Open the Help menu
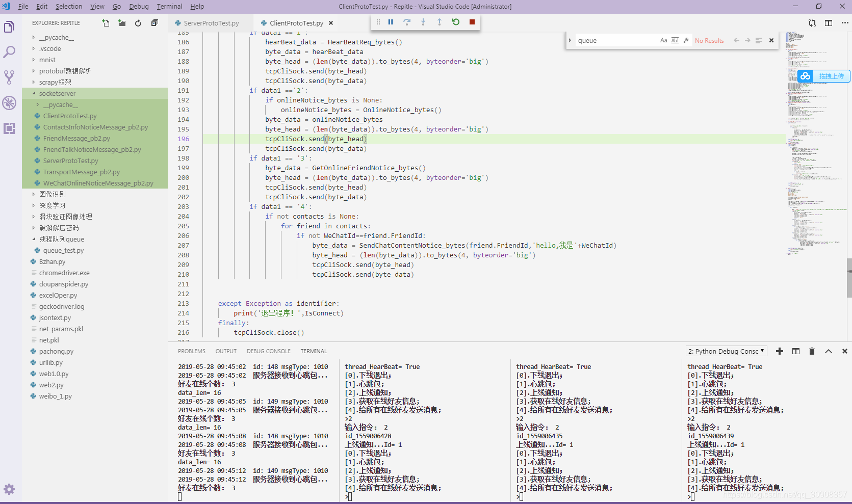Viewport: 852px width, 504px height. pyautogui.click(x=197, y=7)
